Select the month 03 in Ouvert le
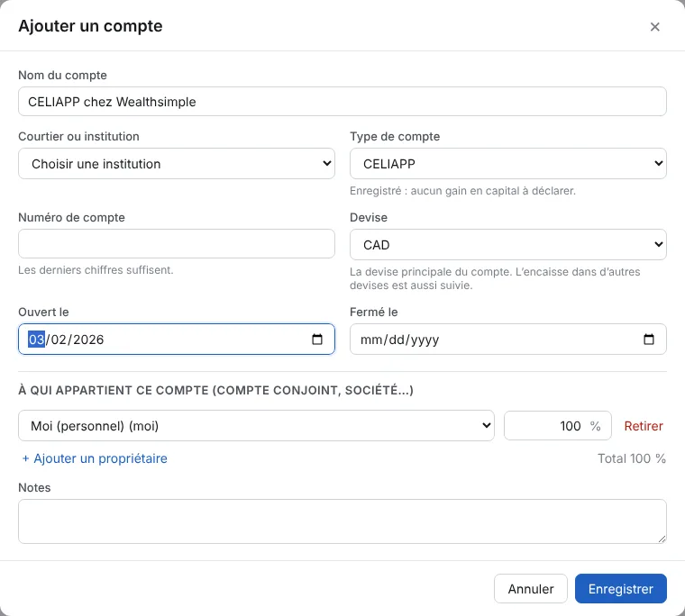685x616 pixels. [x=36, y=340]
